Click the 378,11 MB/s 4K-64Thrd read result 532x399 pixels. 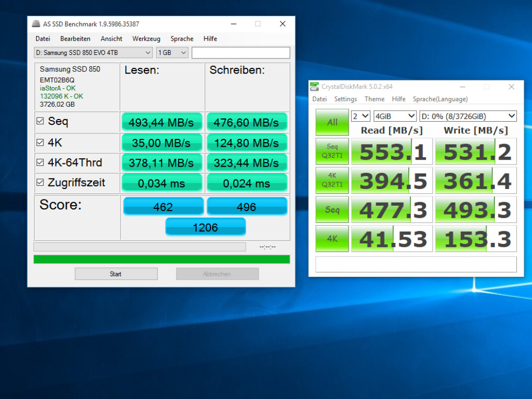pos(161,163)
